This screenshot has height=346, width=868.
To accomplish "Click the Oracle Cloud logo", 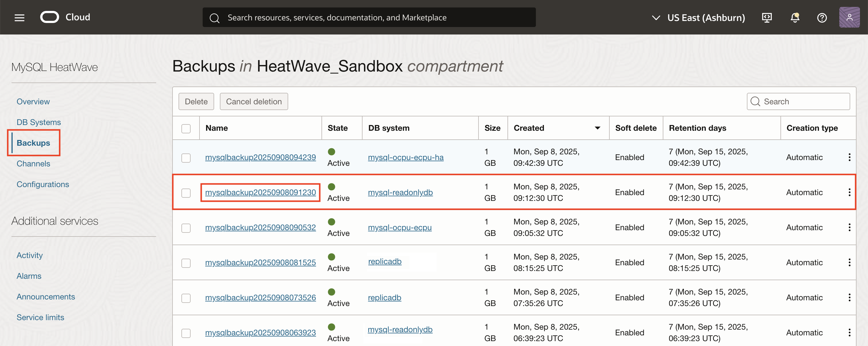I will [x=50, y=17].
